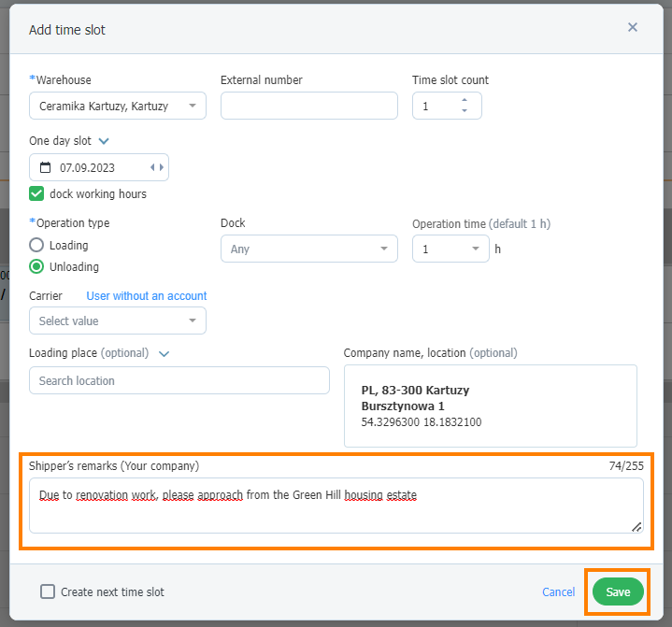
Task: Select the Unloading radio button
Action: pos(36,266)
